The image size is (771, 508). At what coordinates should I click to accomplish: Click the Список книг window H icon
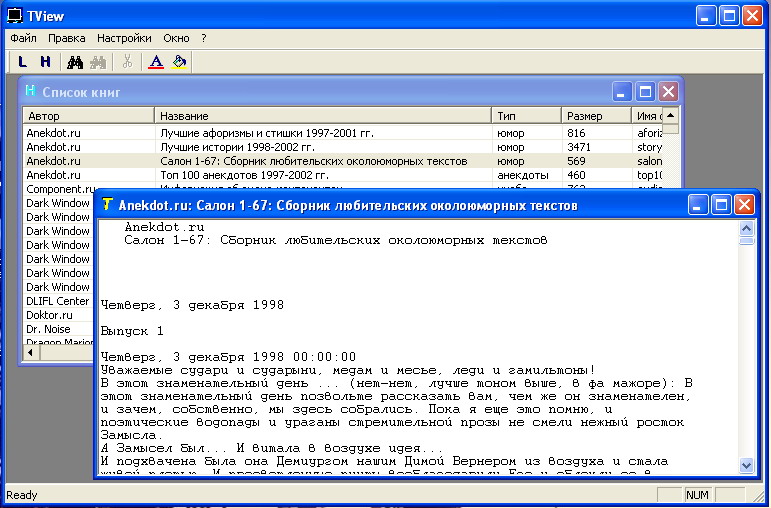pos(30,91)
